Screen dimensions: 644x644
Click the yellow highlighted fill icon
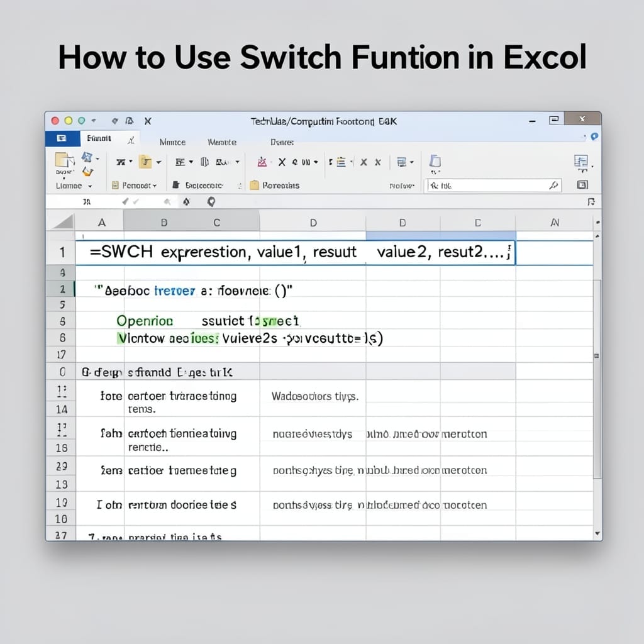(x=145, y=162)
